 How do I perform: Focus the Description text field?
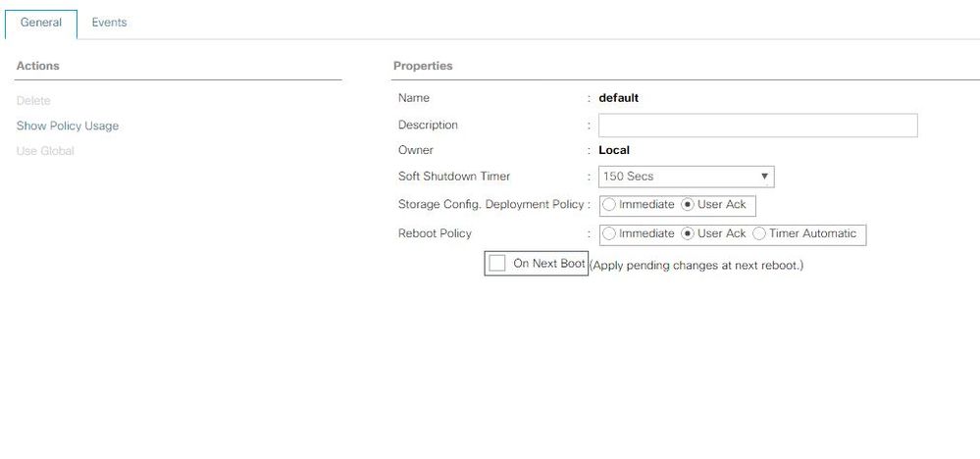757,125
